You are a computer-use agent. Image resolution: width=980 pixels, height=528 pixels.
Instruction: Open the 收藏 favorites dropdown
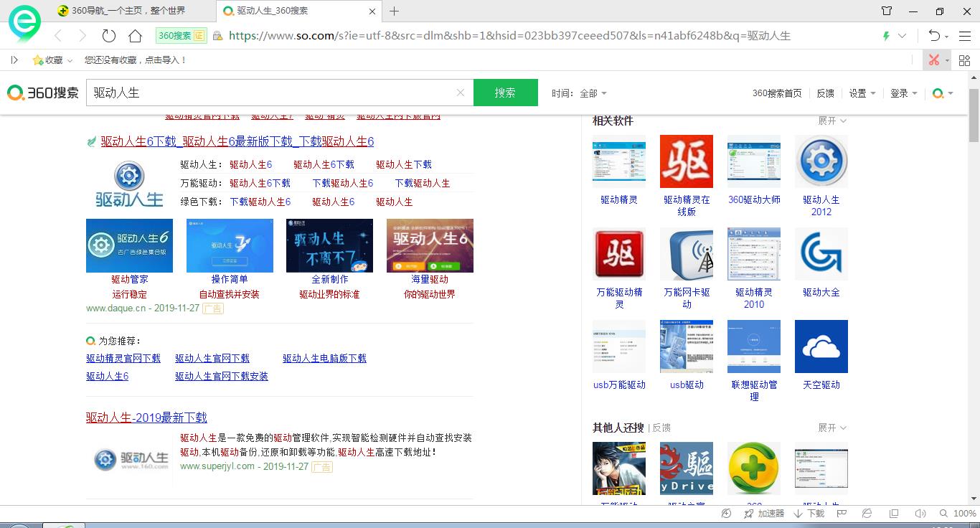53,60
